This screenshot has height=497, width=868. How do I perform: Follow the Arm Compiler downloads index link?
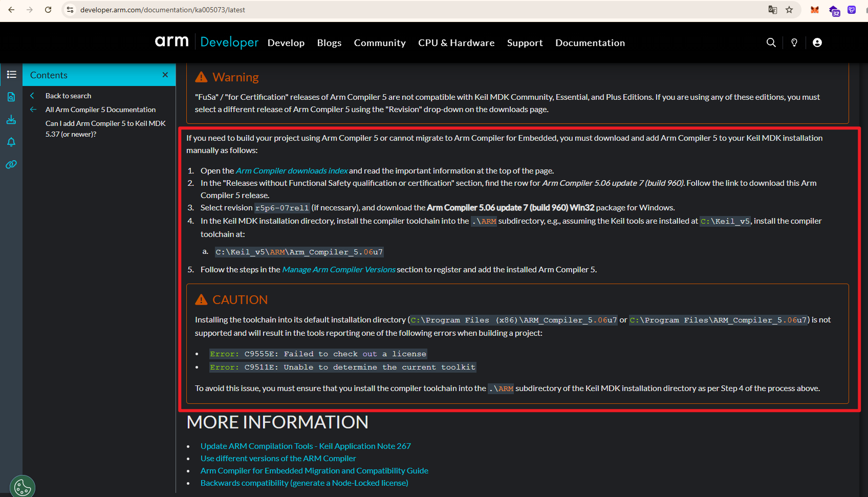(x=292, y=171)
